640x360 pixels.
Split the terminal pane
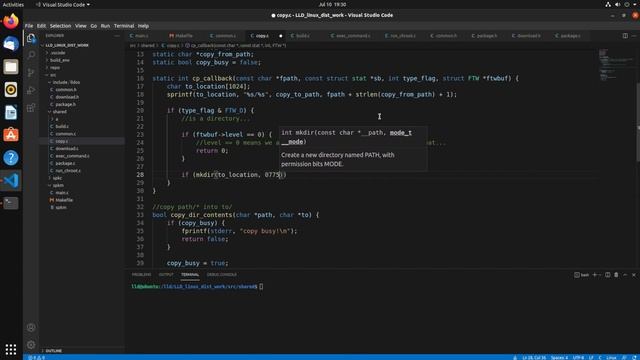tap(607, 275)
